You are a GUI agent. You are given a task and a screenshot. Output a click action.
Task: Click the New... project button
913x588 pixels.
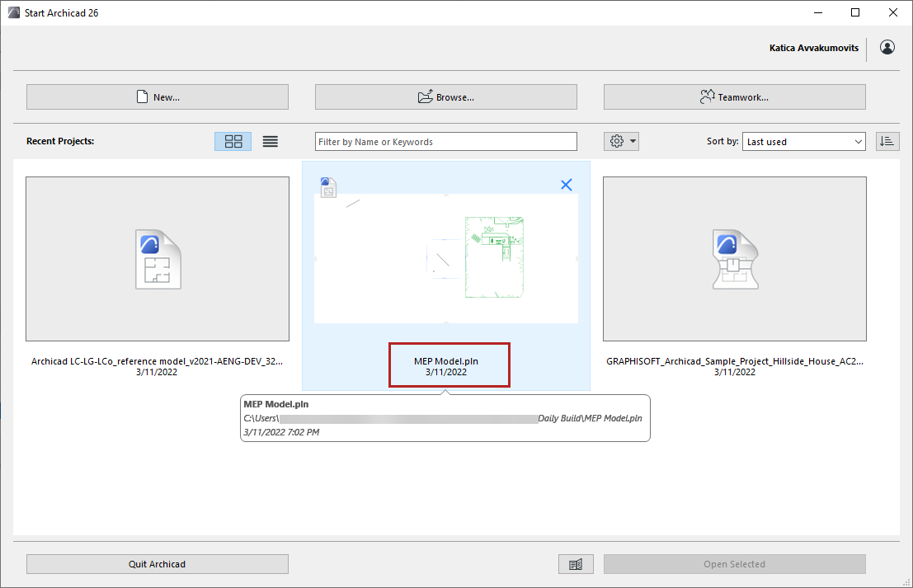158,96
